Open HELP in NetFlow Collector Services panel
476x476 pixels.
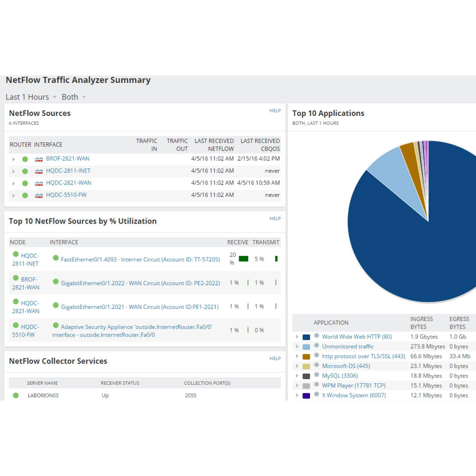click(x=275, y=358)
